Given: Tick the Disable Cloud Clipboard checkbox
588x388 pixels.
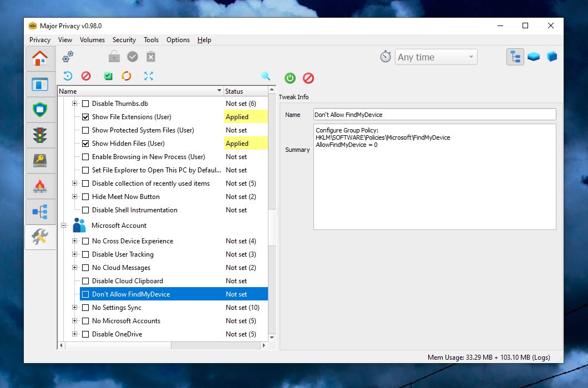Looking at the screenshot, I should pos(85,281).
